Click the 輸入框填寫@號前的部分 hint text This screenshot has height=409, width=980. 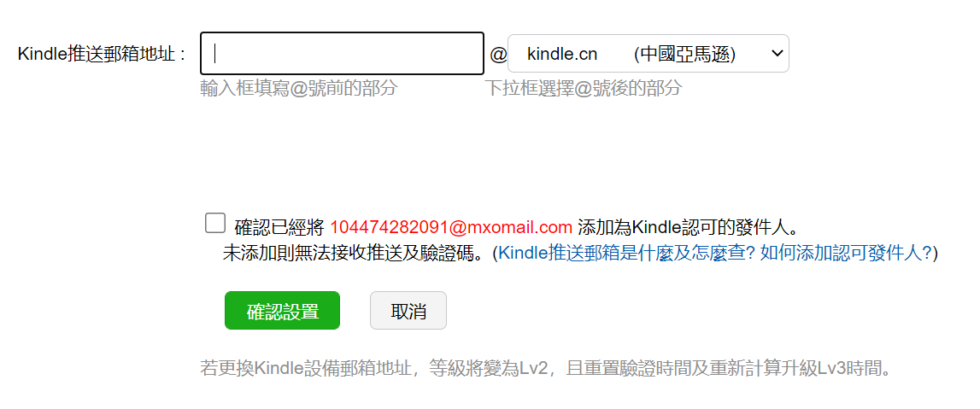[299, 88]
